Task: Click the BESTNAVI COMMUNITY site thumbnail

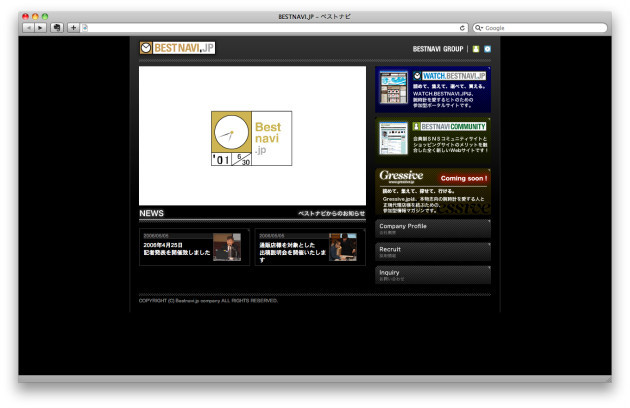Action: coord(393,138)
